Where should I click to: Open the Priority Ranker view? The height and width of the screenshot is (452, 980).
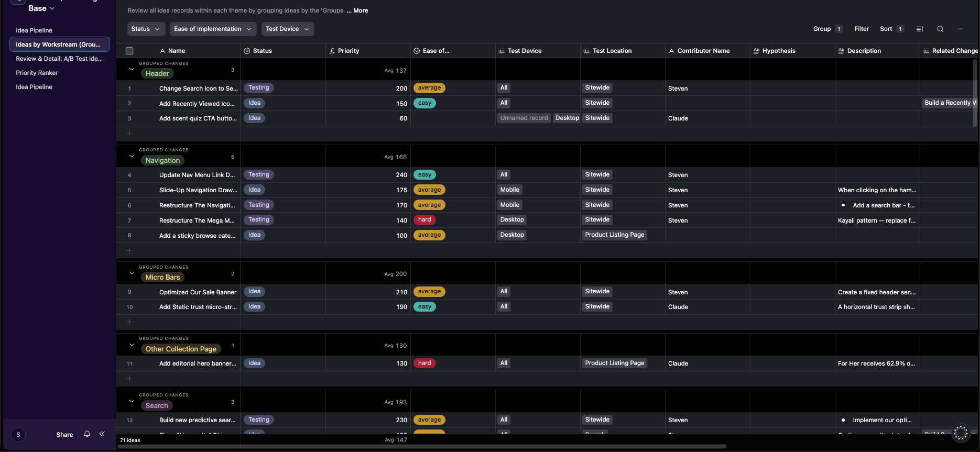(x=37, y=73)
